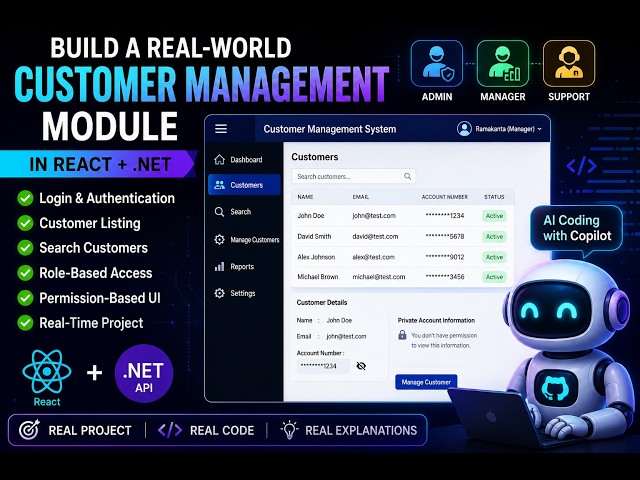
Task: Click the Settings gear icon
Action: click(x=220, y=293)
